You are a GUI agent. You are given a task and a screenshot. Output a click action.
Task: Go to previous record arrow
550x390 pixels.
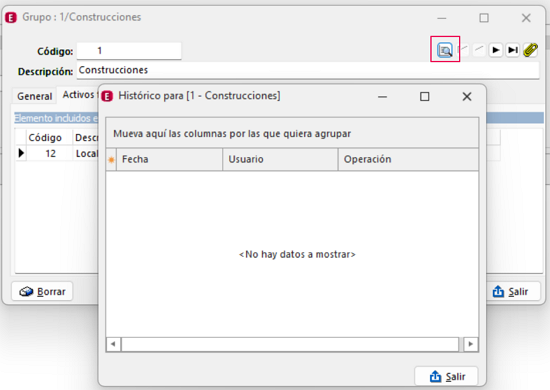pyautogui.click(x=479, y=50)
